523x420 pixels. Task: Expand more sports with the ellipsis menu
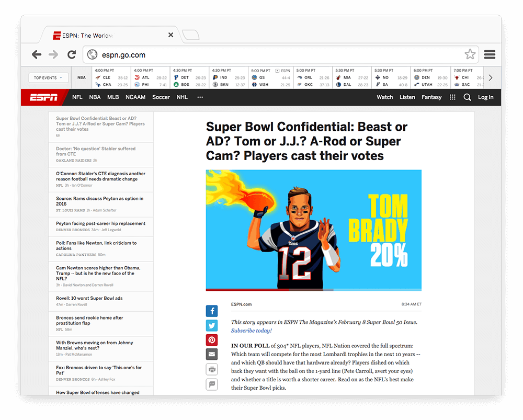tap(200, 97)
